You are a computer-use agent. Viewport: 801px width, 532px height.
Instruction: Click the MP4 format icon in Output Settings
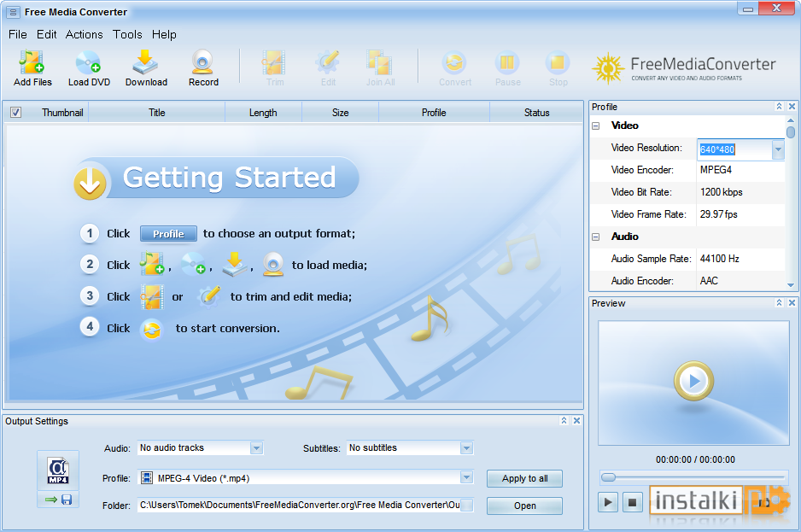tap(58, 471)
